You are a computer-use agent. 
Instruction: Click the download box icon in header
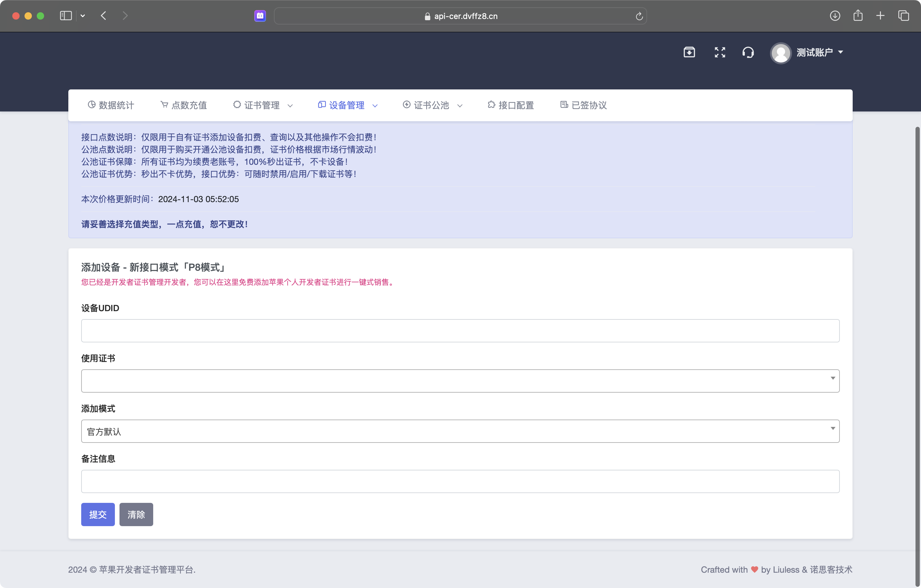(689, 52)
